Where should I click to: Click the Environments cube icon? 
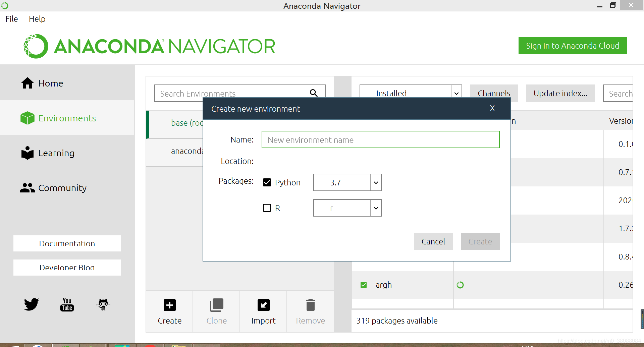pos(28,118)
